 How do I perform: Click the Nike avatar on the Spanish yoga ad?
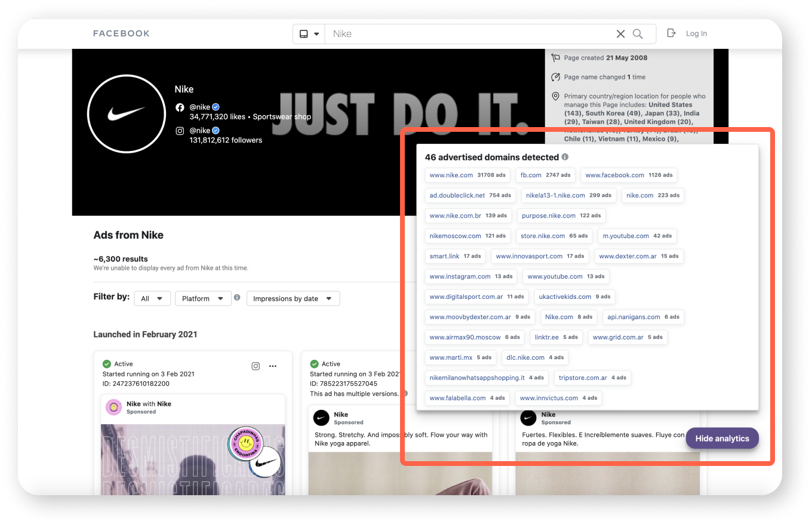coord(528,418)
